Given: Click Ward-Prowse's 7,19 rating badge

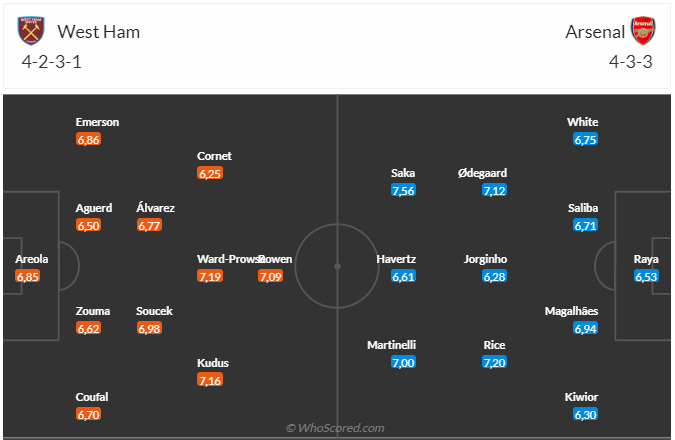Looking at the screenshot, I should pos(209,276).
